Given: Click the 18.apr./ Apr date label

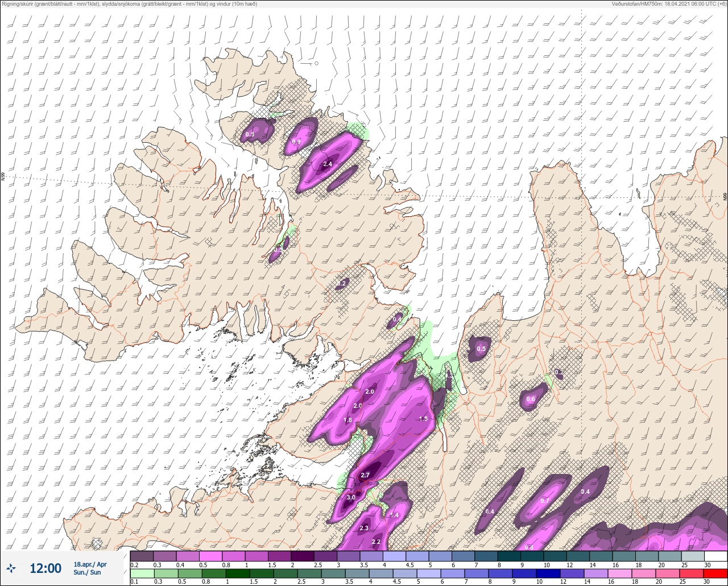Looking at the screenshot, I should [90, 564].
